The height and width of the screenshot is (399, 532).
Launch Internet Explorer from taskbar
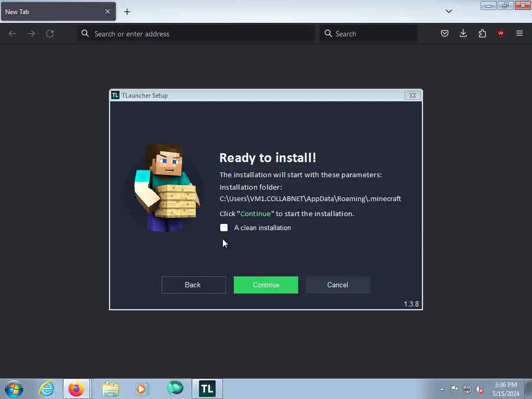[46, 389]
